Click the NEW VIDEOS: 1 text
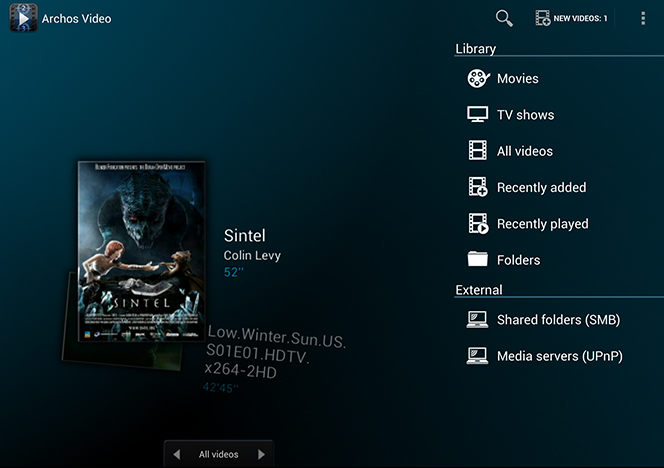This screenshot has height=468, width=664. [x=580, y=18]
